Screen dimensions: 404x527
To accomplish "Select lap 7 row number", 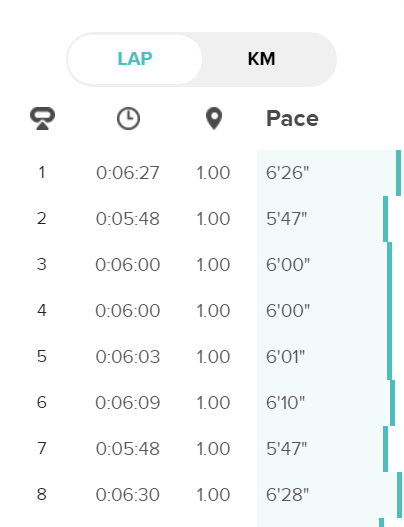I will point(42,448).
